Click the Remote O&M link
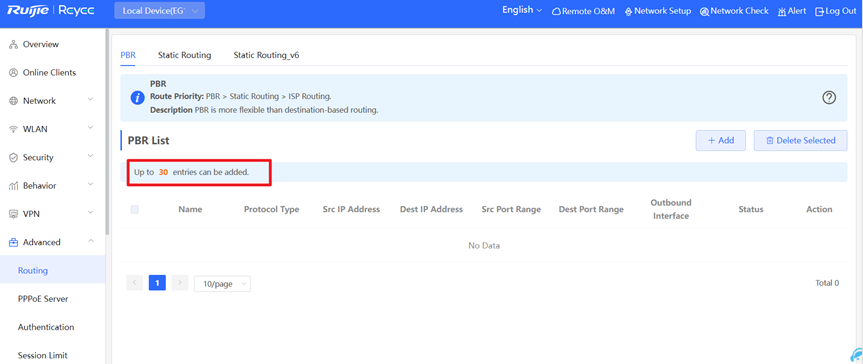The width and height of the screenshot is (863, 364). (x=583, y=11)
